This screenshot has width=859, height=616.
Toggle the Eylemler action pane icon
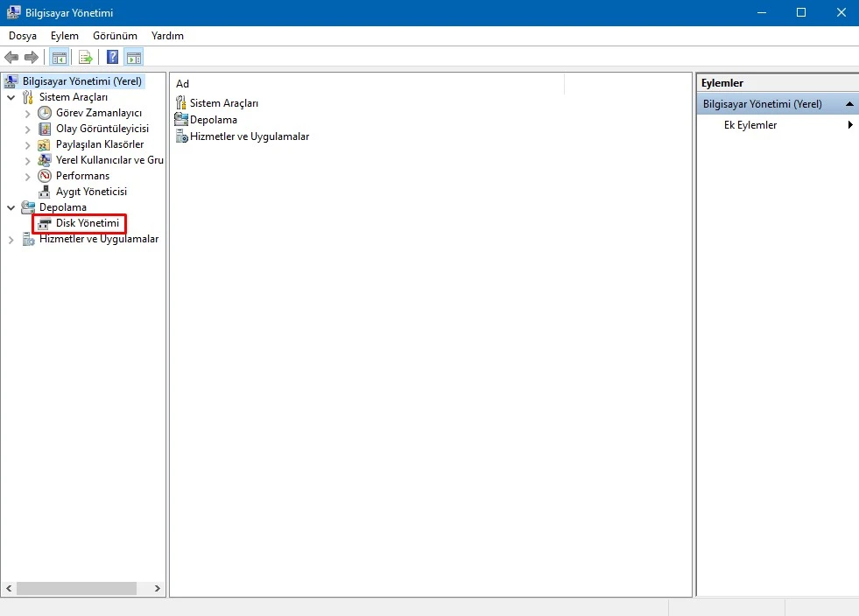click(133, 56)
